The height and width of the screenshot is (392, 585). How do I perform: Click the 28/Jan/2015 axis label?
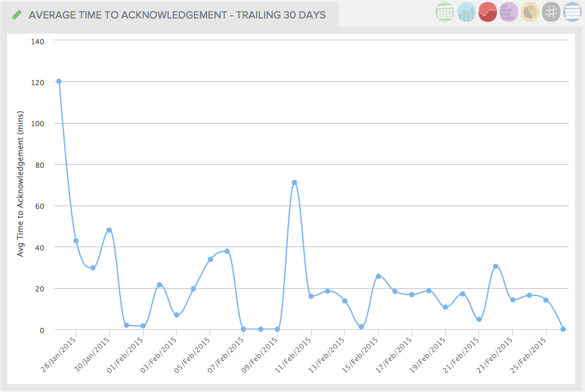60,352
